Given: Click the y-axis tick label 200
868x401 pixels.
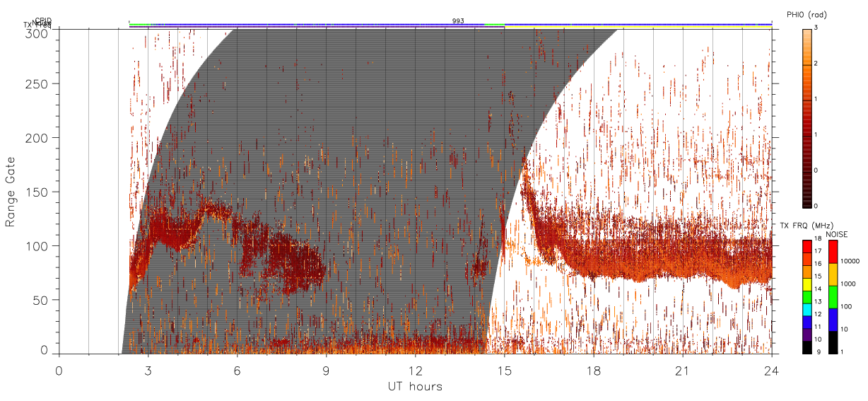Looking at the screenshot, I should (x=37, y=137).
